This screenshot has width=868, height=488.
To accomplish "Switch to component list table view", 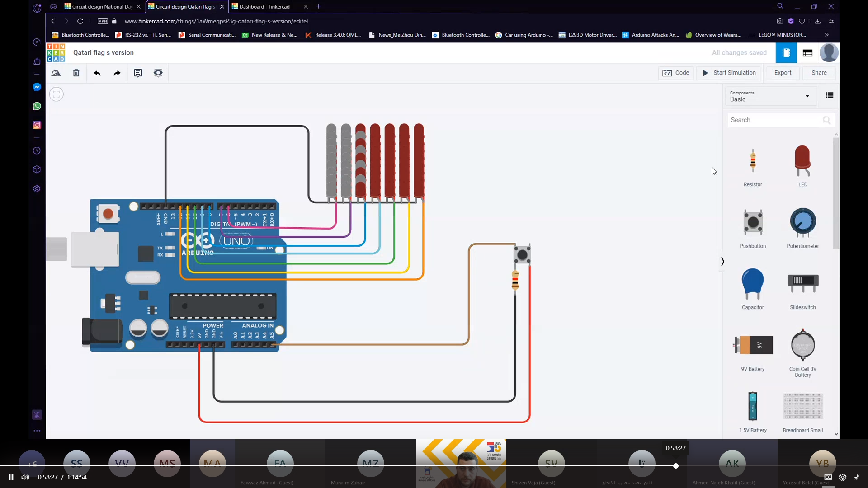I will [807, 53].
